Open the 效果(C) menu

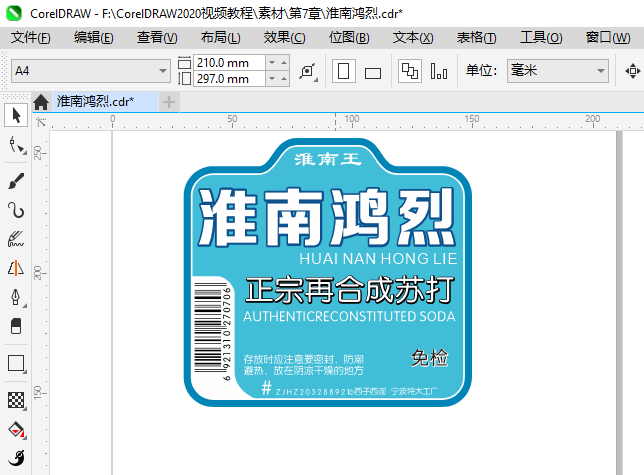(284, 38)
